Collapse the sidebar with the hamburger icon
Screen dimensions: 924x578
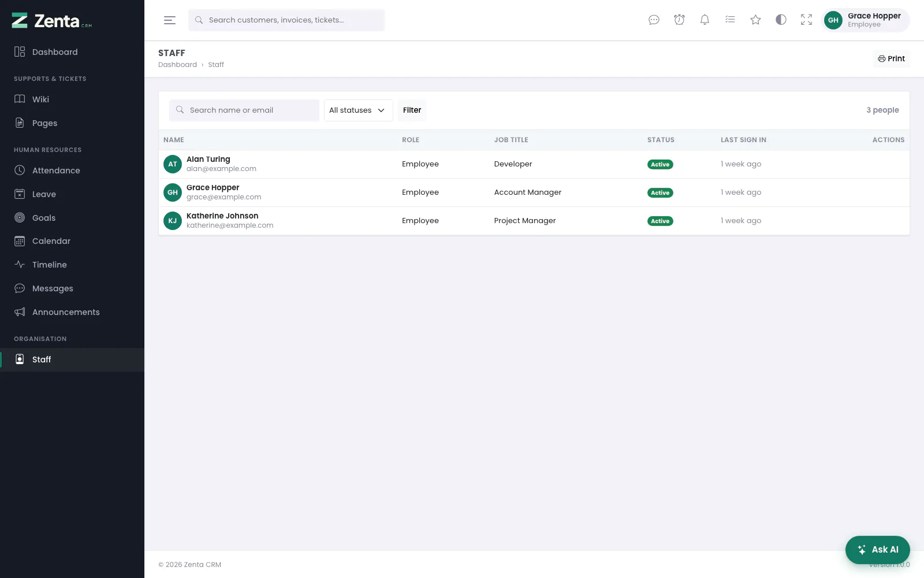coord(170,20)
